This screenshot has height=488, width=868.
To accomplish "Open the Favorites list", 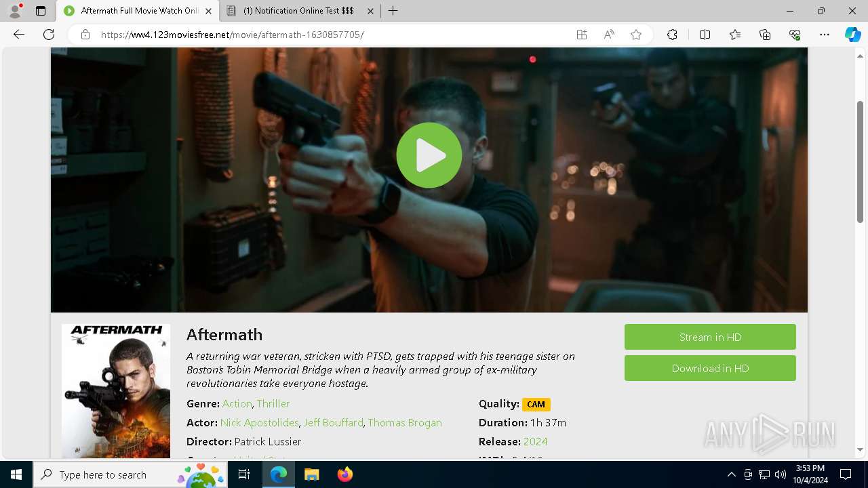I will tap(735, 35).
